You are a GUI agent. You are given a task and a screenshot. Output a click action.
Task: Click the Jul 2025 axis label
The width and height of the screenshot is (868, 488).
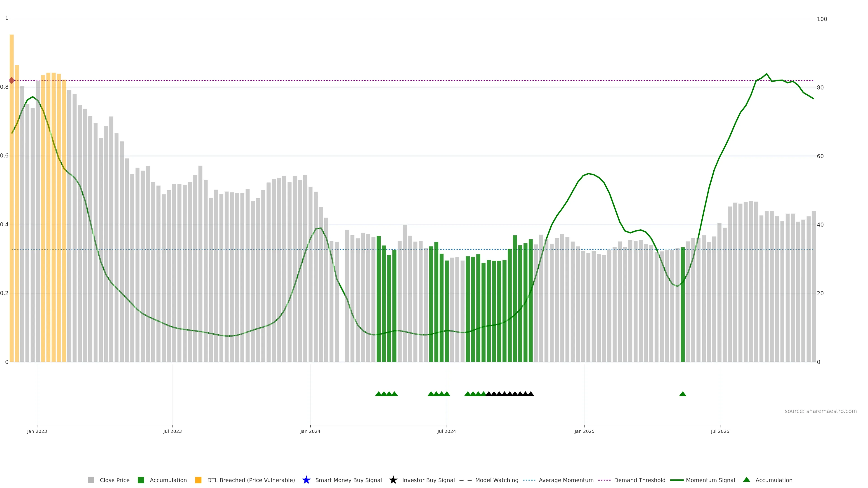(720, 431)
